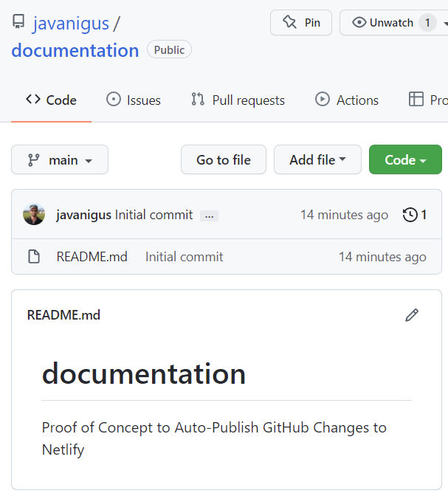Click the pencil icon to edit README.md
Screen dimensions: 448x493
click(412, 315)
